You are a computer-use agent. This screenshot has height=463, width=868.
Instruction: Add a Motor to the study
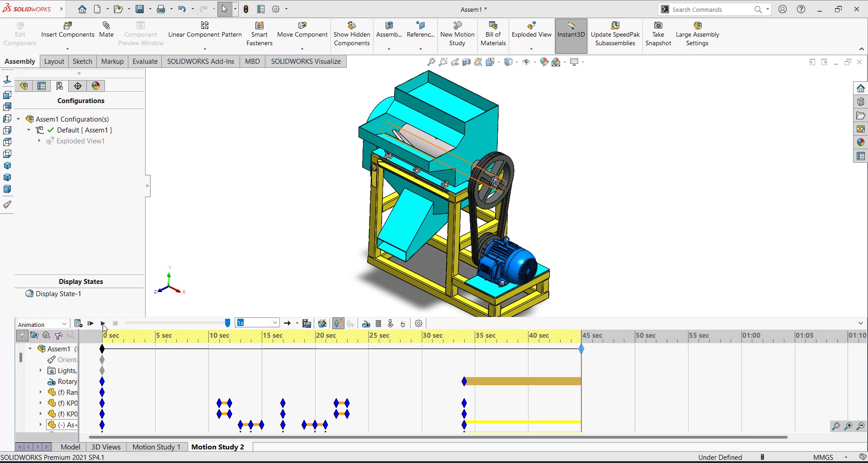(x=366, y=324)
